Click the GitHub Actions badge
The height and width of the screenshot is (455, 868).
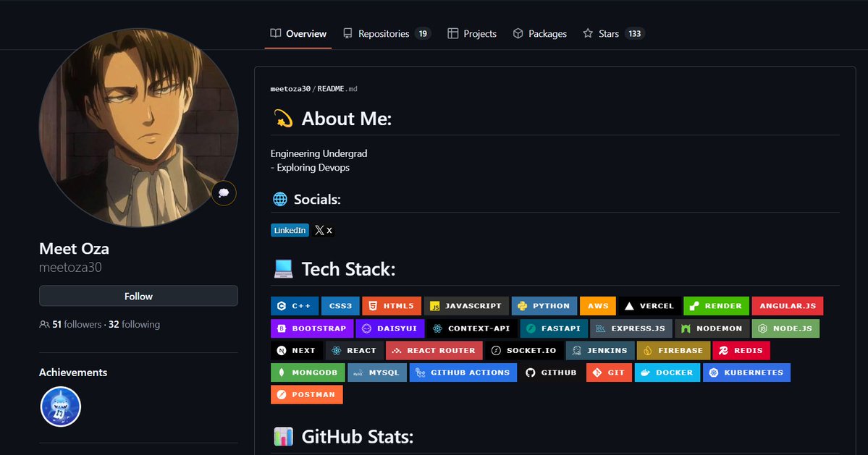point(463,373)
